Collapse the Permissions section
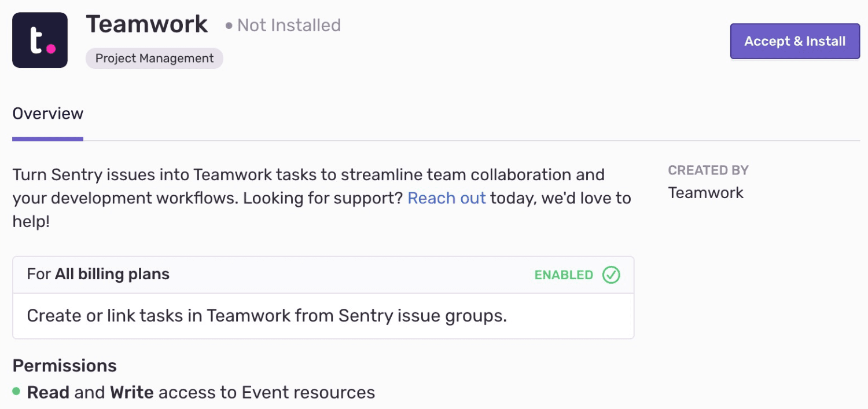This screenshot has width=868, height=409. pyautogui.click(x=64, y=366)
